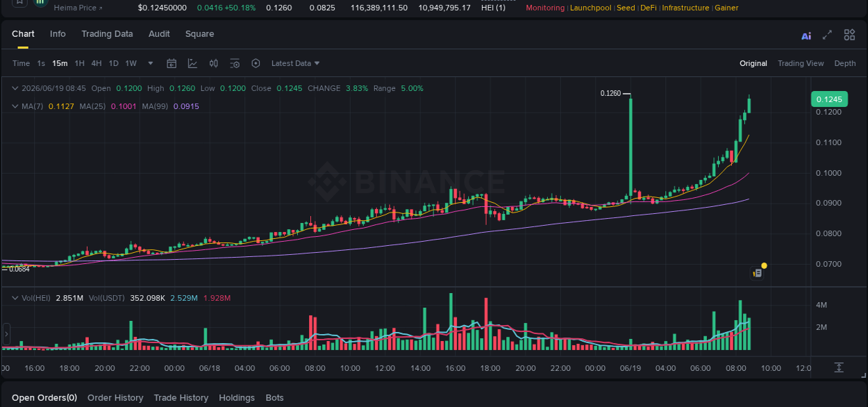Click the Range value 5.00%

412,88
